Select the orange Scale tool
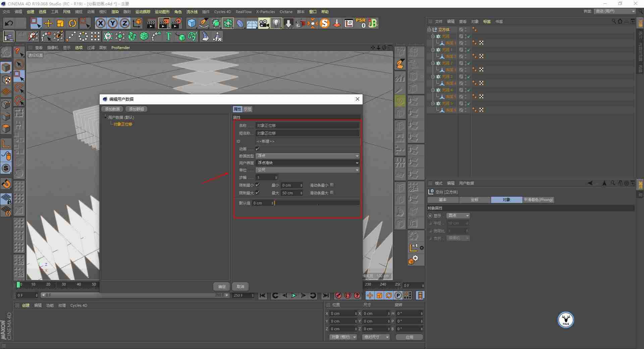 click(60, 23)
